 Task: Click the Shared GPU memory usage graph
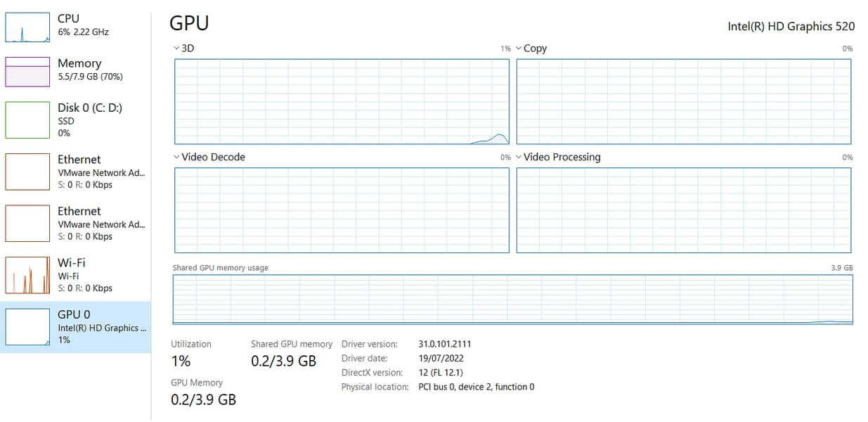[x=512, y=299]
